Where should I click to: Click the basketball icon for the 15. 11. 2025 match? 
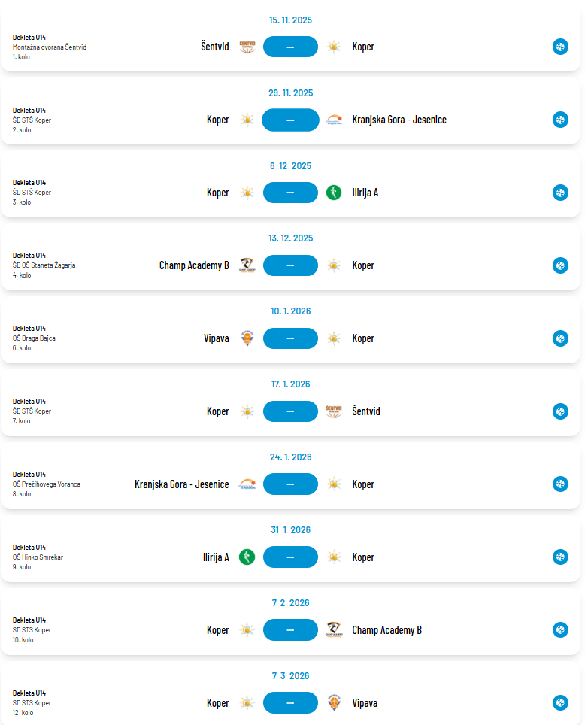point(560,47)
